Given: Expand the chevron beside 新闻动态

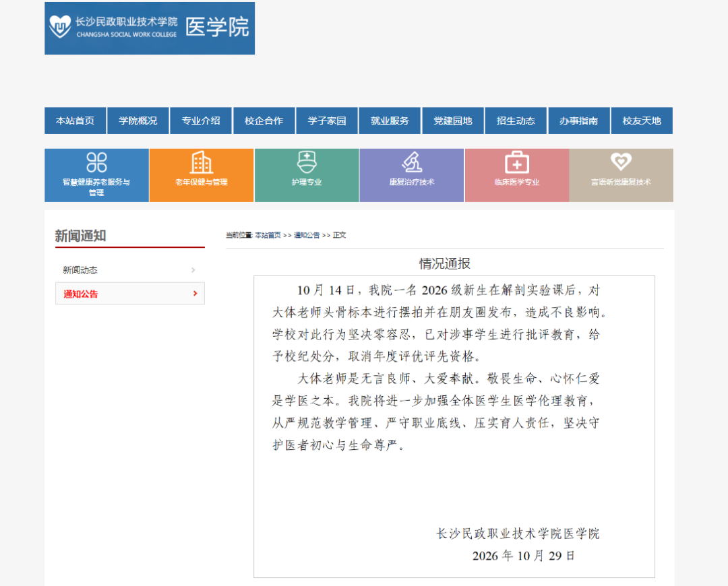Looking at the screenshot, I should [x=193, y=270].
